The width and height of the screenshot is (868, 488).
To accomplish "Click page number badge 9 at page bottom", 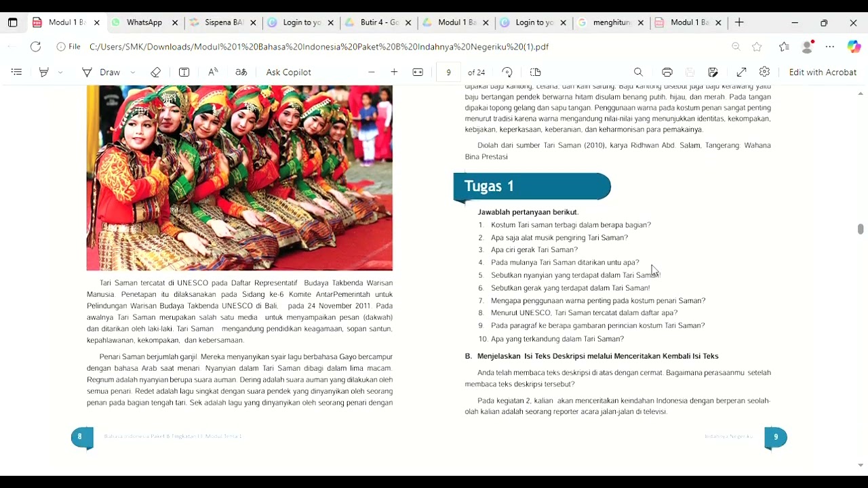I will point(776,438).
